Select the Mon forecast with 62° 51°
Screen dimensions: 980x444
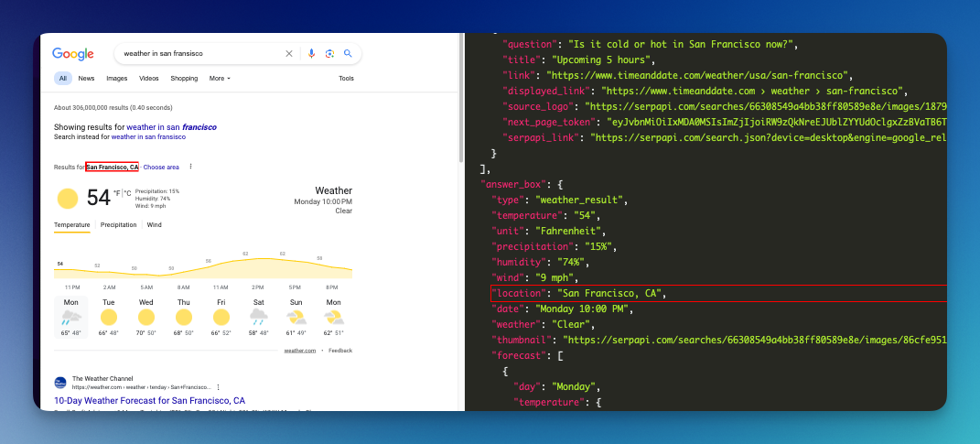click(x=334, y=317)
